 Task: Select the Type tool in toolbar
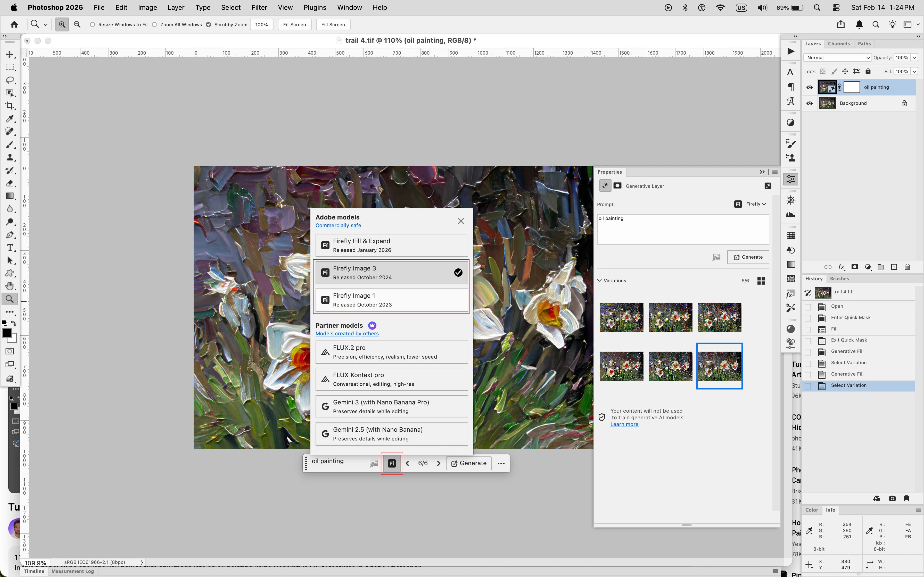click(x=10, y=248)
